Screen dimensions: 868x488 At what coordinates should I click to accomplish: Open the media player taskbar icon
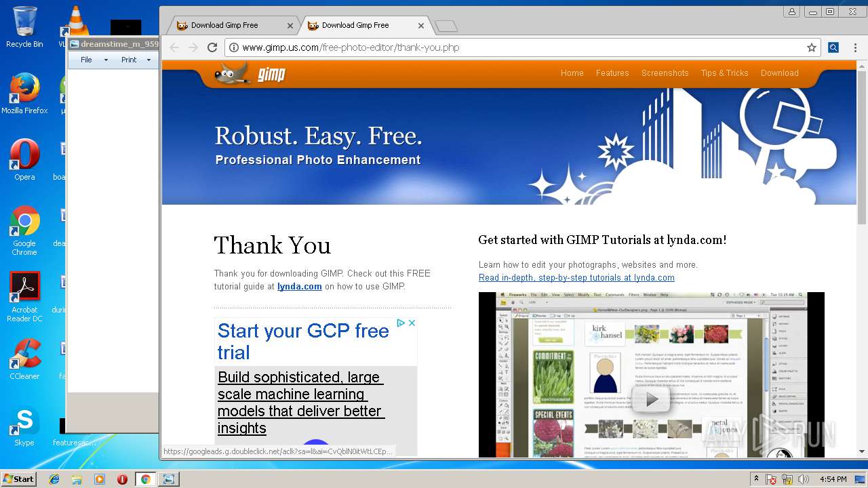(100, 479)
